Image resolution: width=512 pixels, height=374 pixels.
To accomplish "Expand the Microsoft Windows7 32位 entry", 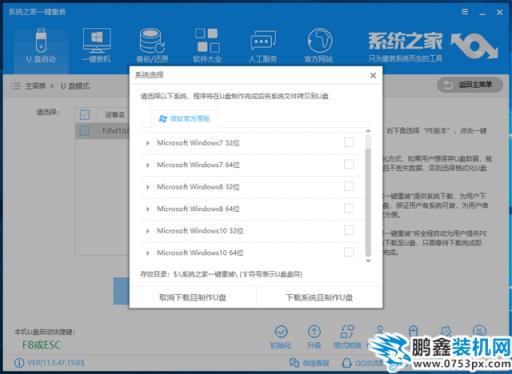I will [x=148, y=143].
